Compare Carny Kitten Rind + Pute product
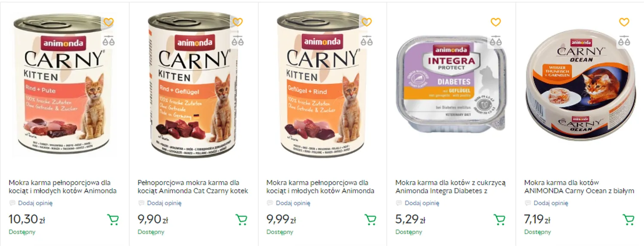Image resolution: width=644 pixels, height=246 pixels. 109,41
